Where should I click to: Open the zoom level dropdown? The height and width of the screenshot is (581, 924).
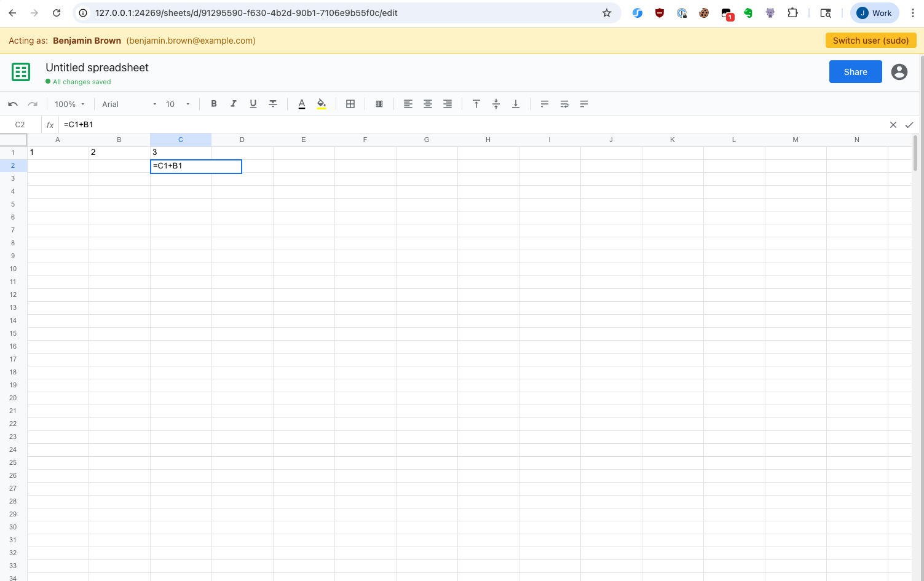point(69,104)
